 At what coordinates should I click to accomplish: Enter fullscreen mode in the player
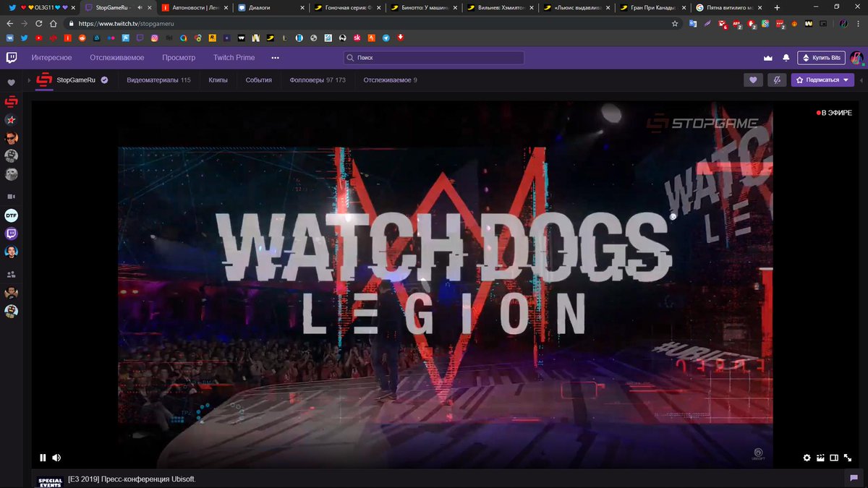848,457
